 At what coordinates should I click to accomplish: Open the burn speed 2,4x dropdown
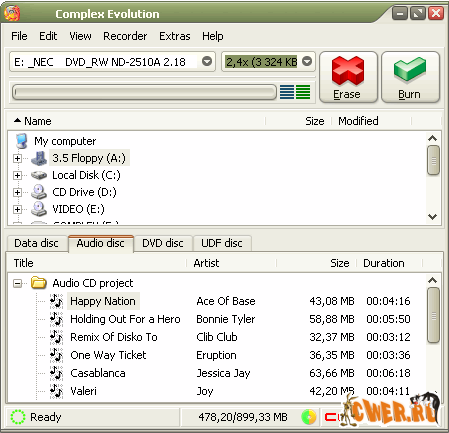(x=307, y=61)
